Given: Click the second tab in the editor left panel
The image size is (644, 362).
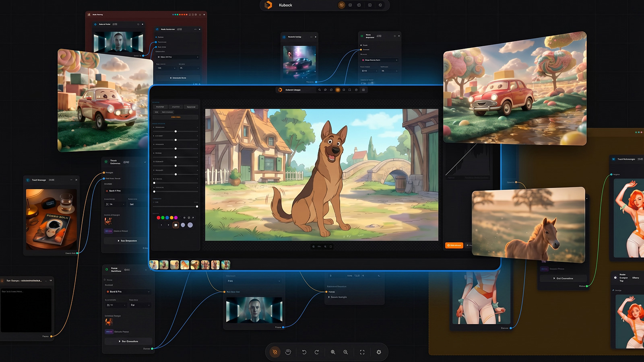Looking at the screenshot, I should (176, 107).
